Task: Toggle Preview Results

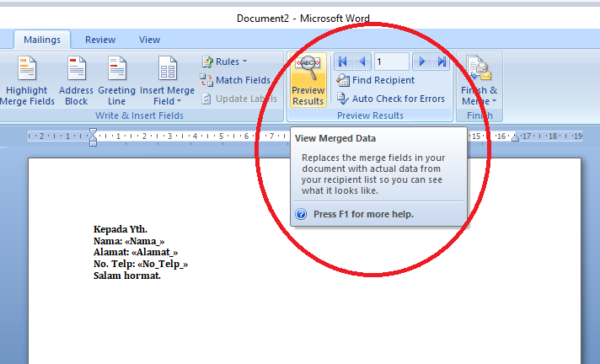Action: click(308, 80)
